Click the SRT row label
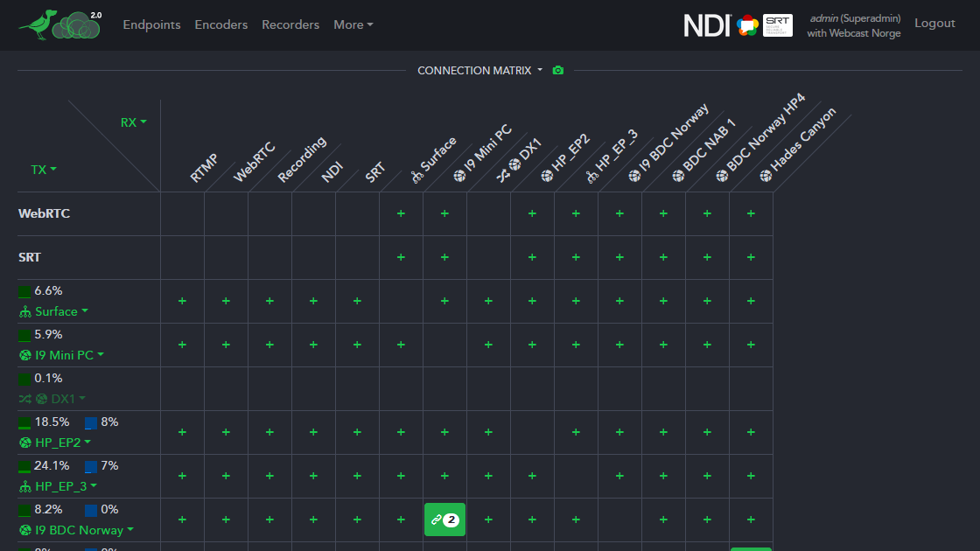This screenshot has width=980, height=551. tap(30, 257)
